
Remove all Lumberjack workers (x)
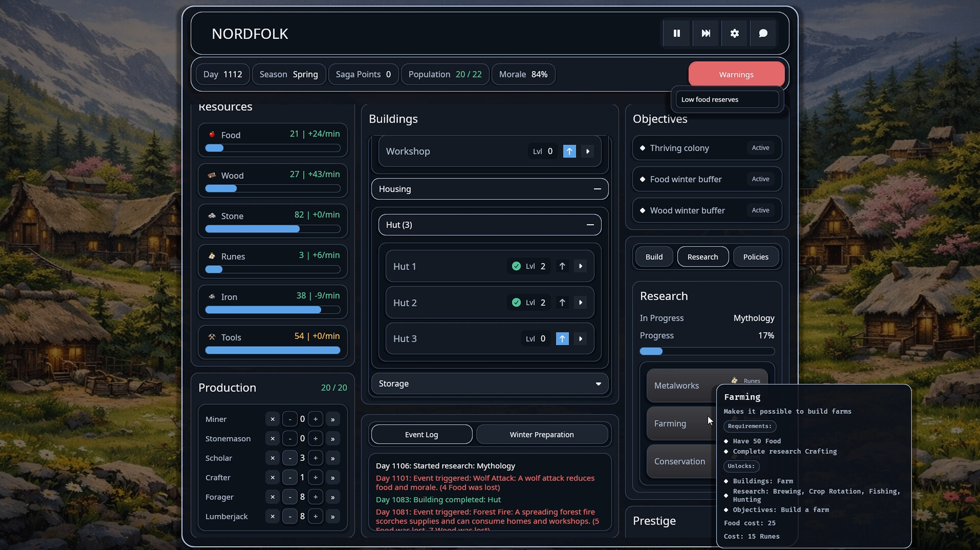273,516
